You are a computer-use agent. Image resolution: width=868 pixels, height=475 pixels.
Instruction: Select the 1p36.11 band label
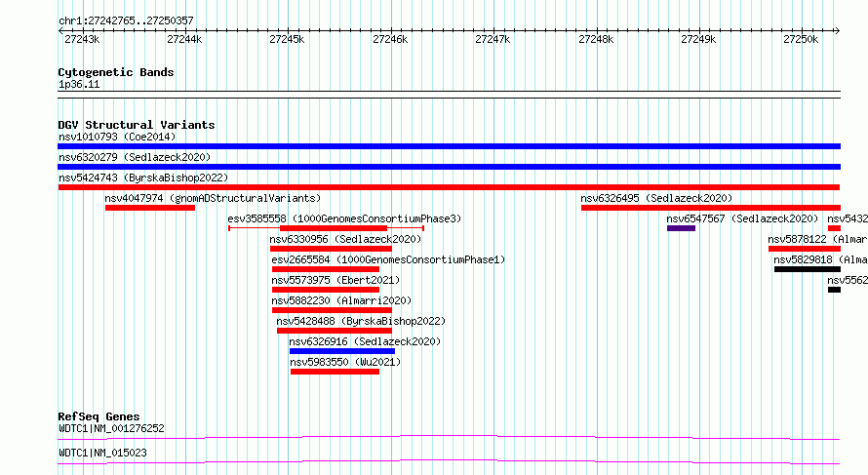[79, 85]
